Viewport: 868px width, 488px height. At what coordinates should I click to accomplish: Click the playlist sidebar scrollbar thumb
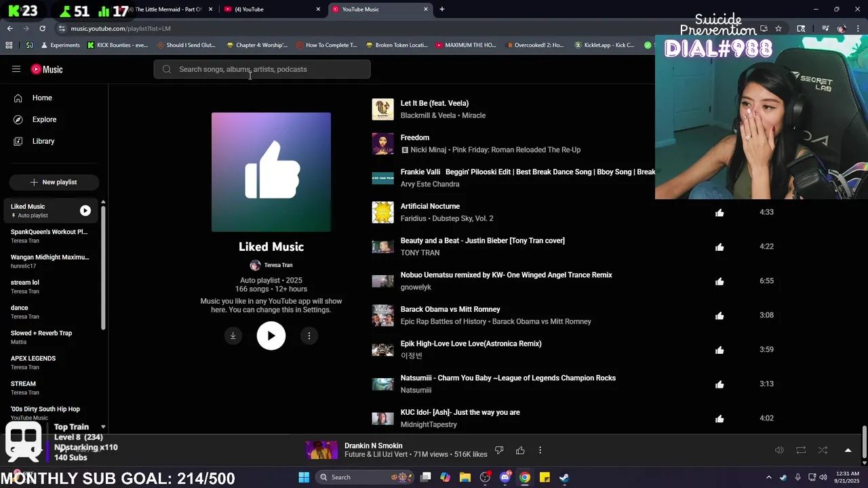(103, 268)
